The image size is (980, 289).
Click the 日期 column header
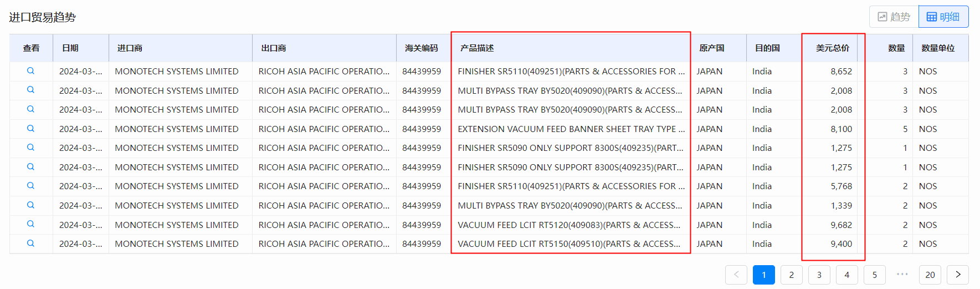[70, 48]
